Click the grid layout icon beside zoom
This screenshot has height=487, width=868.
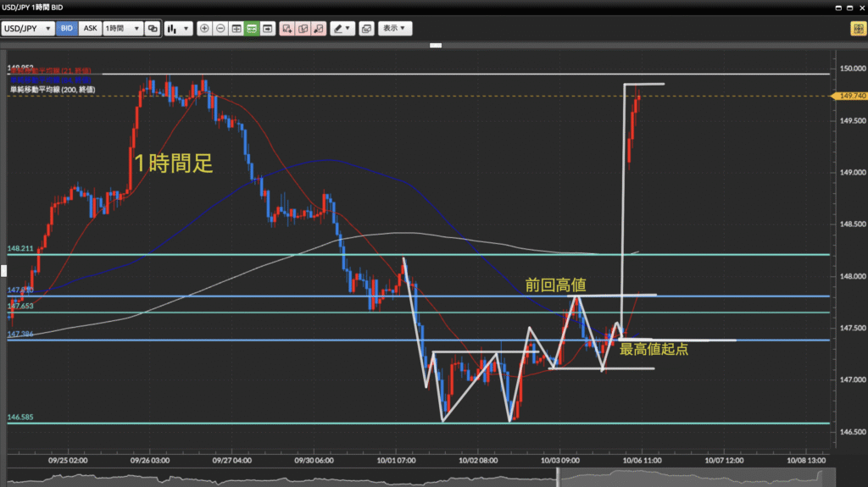point(236,28)
